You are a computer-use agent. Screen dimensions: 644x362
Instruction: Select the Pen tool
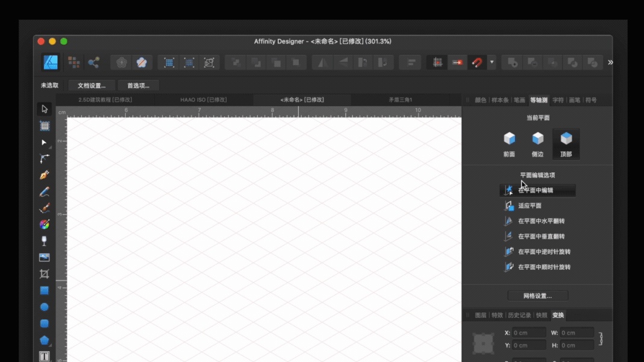pos(45,175)
